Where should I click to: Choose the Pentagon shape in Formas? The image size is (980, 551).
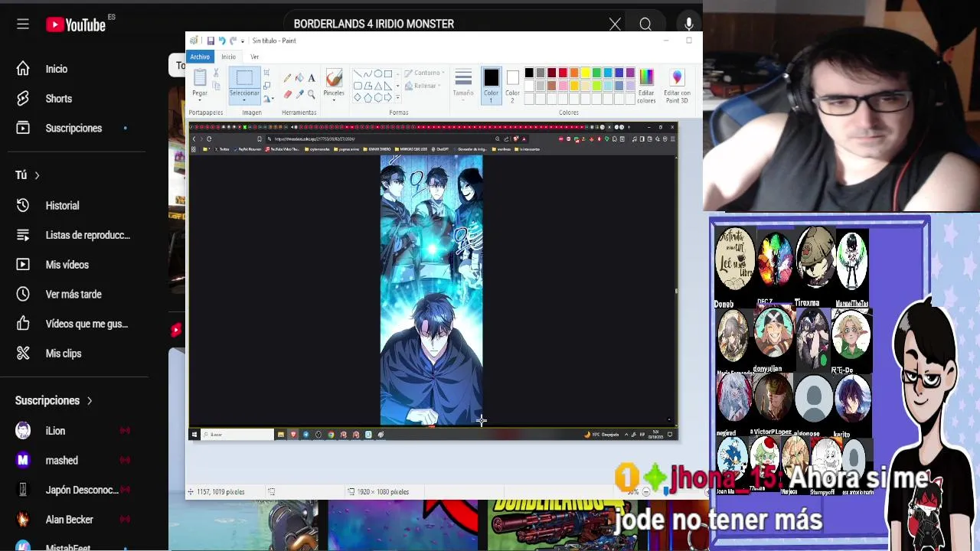tap(367, 97)
